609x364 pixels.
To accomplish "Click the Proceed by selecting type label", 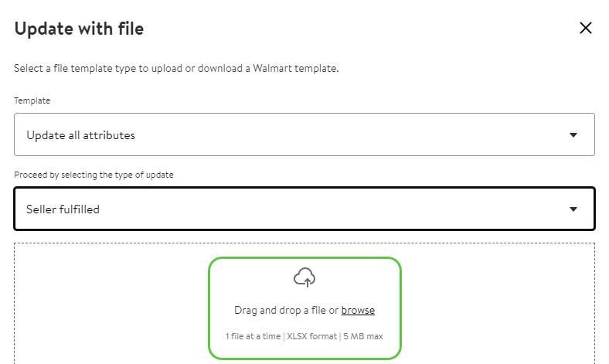I will [x=94, y=175].
